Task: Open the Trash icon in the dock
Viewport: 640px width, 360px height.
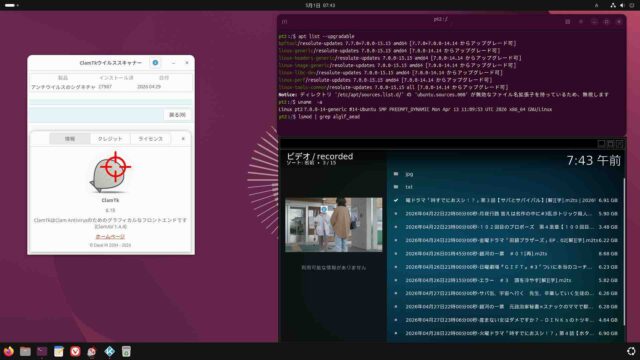Action: (x=126, y=351)
